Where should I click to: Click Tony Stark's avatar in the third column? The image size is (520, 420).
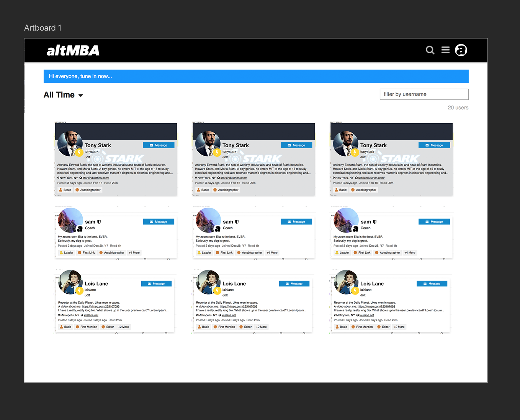(x=345, y=144)
